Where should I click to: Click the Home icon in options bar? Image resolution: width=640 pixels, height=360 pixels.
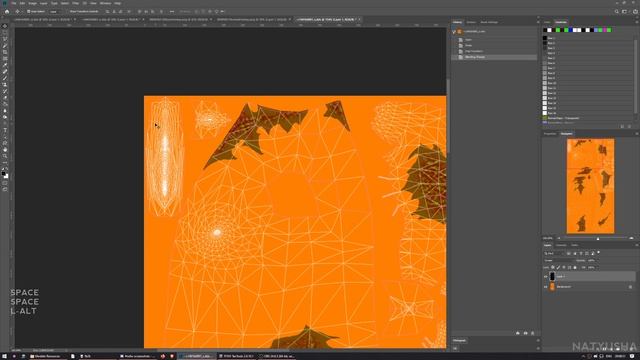(7, 11)
